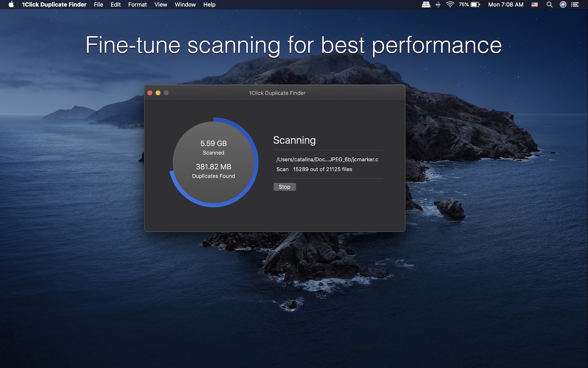Screen dimensions: 588x368
Task: Open Notification Center list icon
Action: tap(575, 4)
